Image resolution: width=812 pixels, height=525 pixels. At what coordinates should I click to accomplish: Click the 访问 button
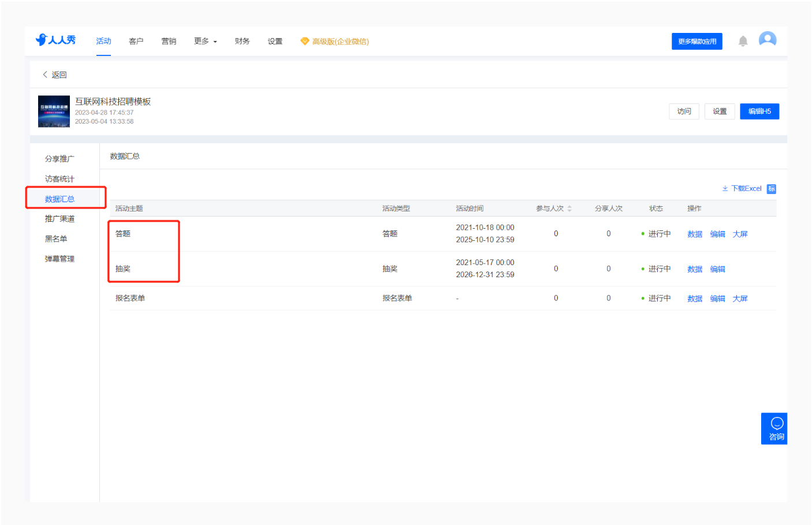(684, 111)
